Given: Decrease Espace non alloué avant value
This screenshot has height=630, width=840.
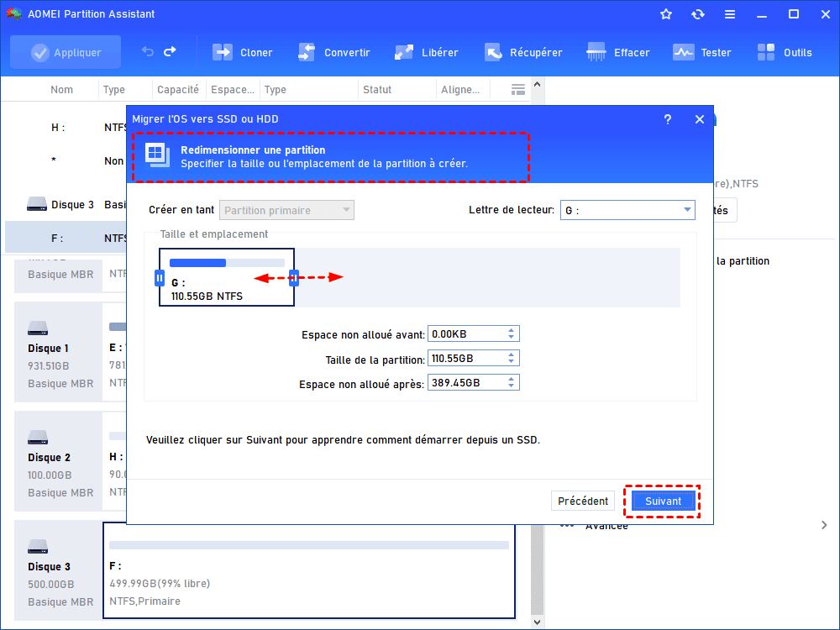Looking at the screenshot, I should (511, 337).
